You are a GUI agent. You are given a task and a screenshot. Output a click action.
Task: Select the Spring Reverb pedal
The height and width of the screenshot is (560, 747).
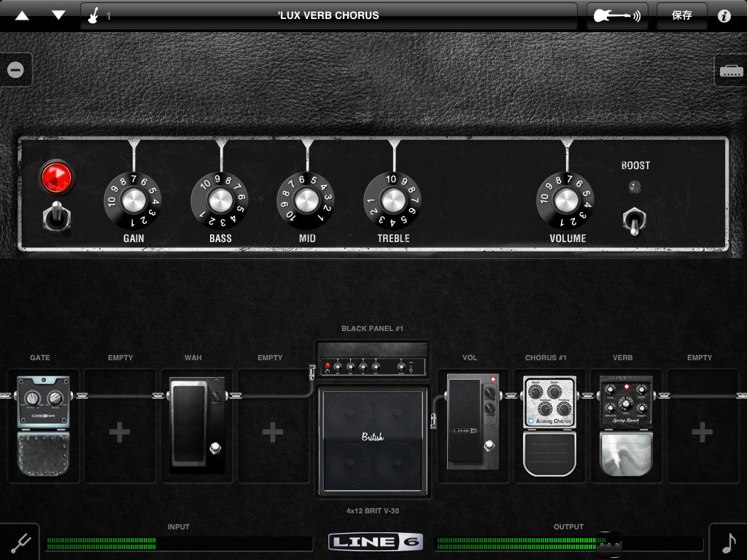tap(625, 426)
